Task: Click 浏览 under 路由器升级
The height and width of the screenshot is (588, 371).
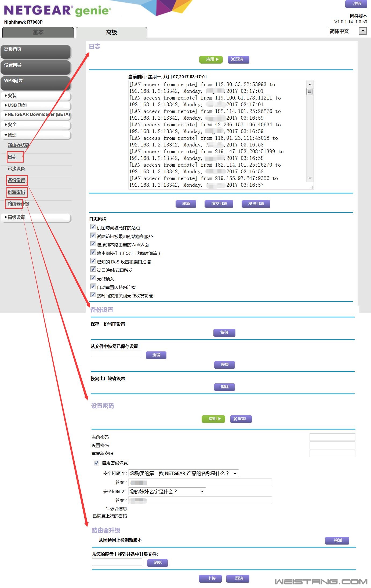Action: coord(157,563)
